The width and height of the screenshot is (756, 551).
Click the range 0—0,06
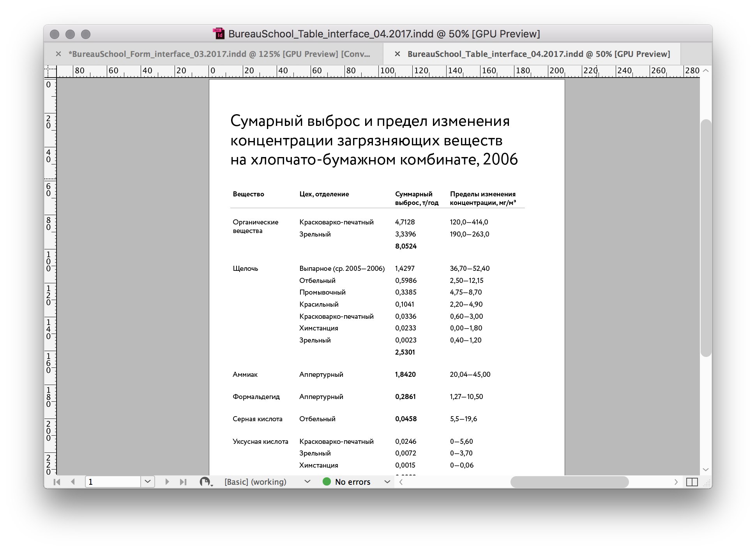click(x=462, y=465)
